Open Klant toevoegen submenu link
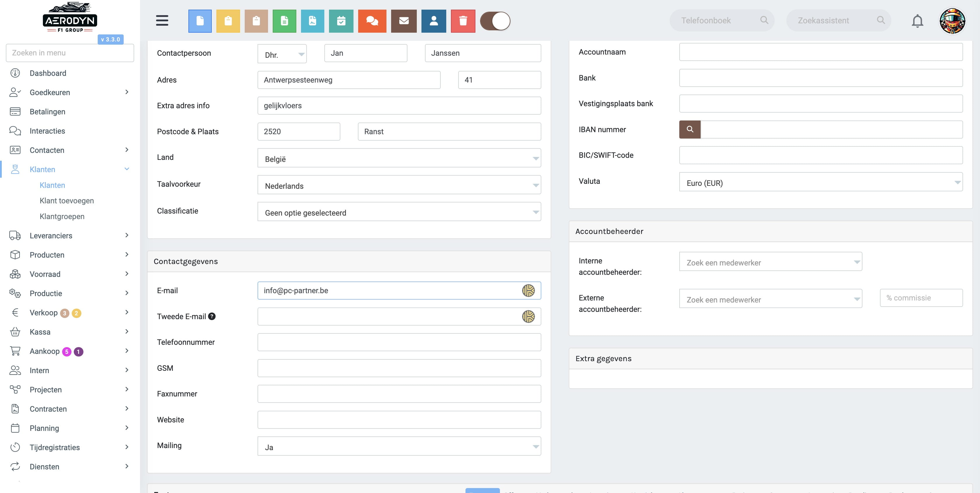The width and height of the screenshot is (980, 493). 66,201
